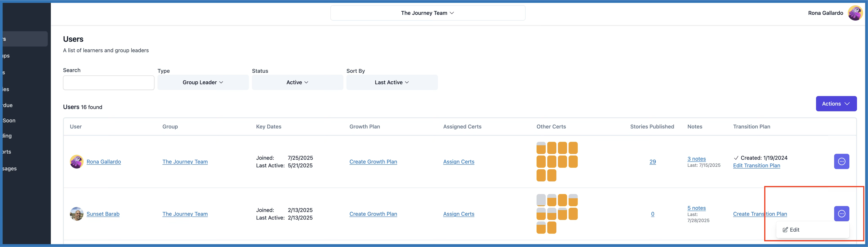Image resolution: width=868 pixels, height=247 pixels.
Task: Click Assign Certs for Rona Gallardo
Action: tap(458, 162)
